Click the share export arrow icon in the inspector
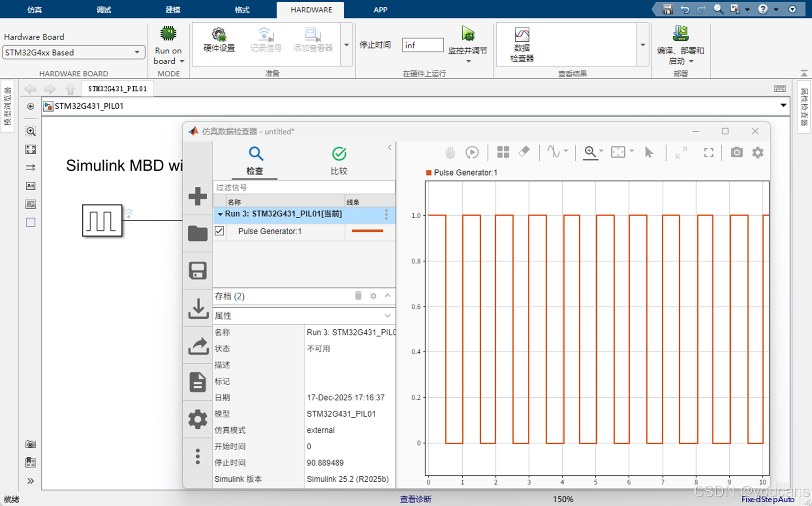The image size is (812, 506). [198, 346]
